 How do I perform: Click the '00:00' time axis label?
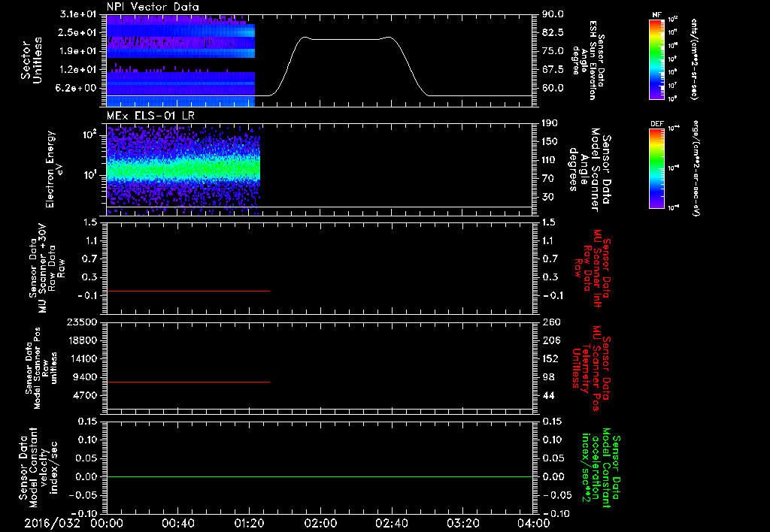click(x=106, y=523)
